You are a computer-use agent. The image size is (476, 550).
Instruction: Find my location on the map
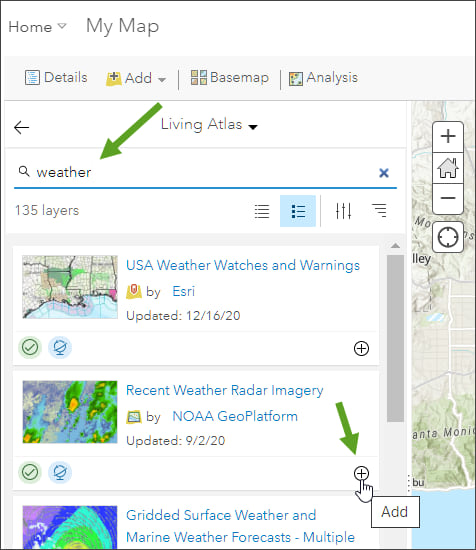tap(448, 237)
